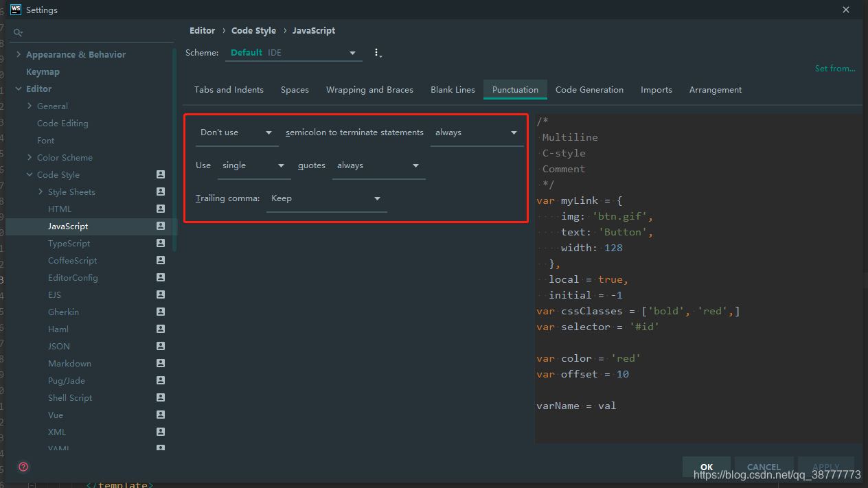Click the profile icon beside JavaScript
868x488 pixels.
click(161, 226)
